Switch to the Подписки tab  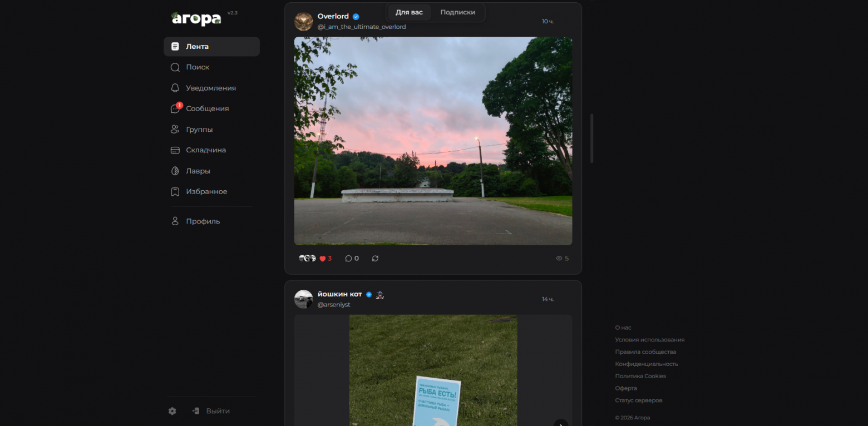(x=457, y=12)
